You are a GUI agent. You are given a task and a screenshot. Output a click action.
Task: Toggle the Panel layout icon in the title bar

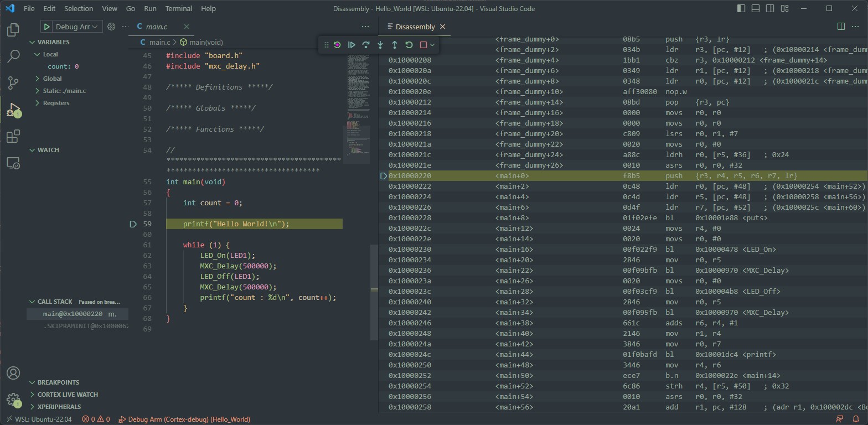pos(756,8)
